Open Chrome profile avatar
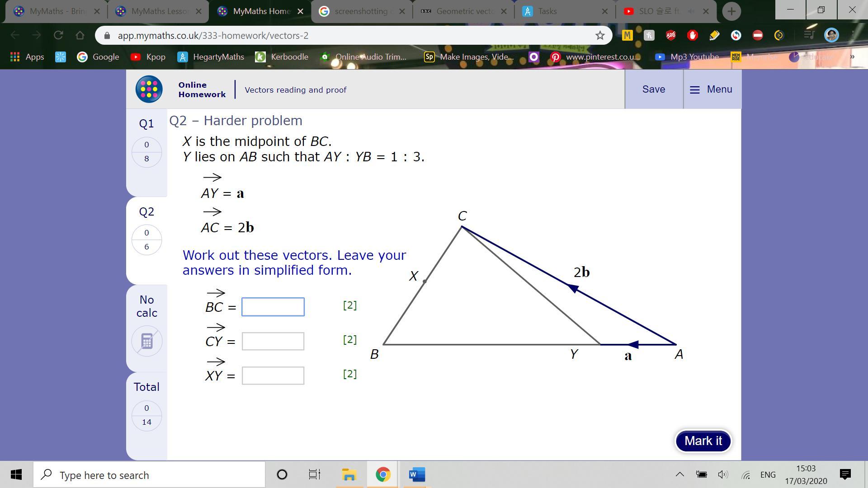The width and height of the screenshot is (868, 488). click(x=831, y=35)
